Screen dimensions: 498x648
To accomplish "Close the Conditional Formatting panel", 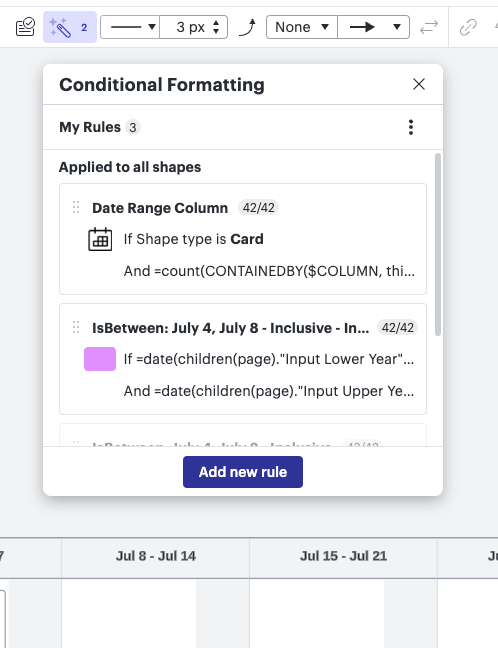I will [x=419, y=84].
